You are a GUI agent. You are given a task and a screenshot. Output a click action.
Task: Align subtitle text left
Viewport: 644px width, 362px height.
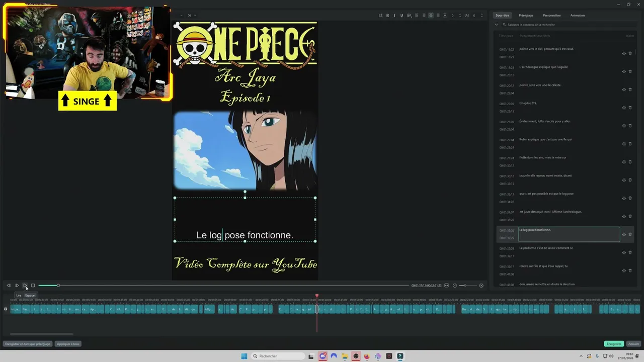tap(417, 16)
